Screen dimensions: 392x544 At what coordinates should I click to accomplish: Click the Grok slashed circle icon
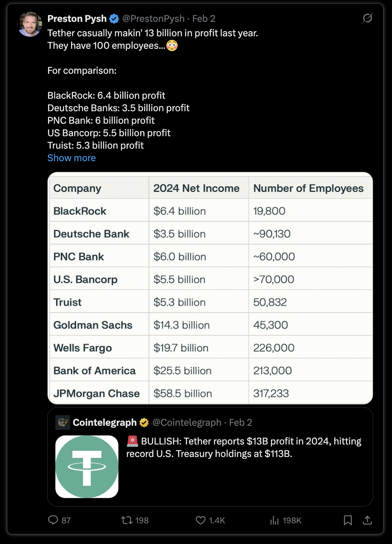[367, 18]
